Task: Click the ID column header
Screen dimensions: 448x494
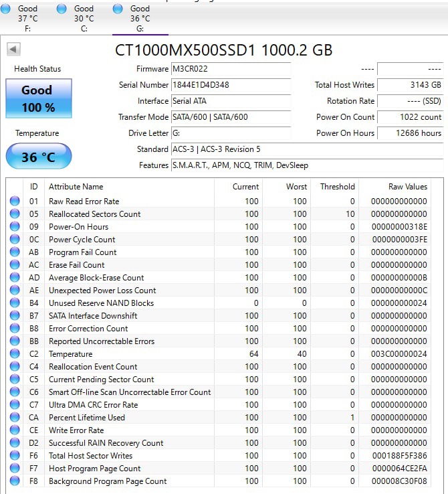Action: [33, 187]
